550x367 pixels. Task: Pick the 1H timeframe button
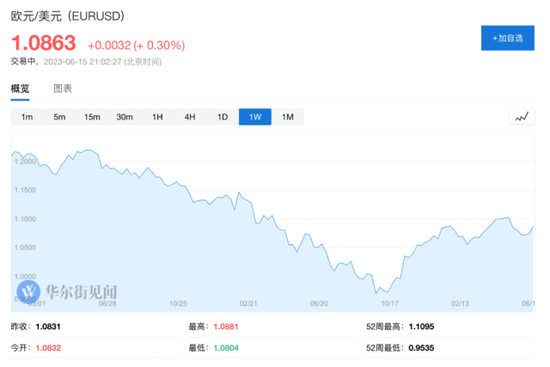point(157,117)
